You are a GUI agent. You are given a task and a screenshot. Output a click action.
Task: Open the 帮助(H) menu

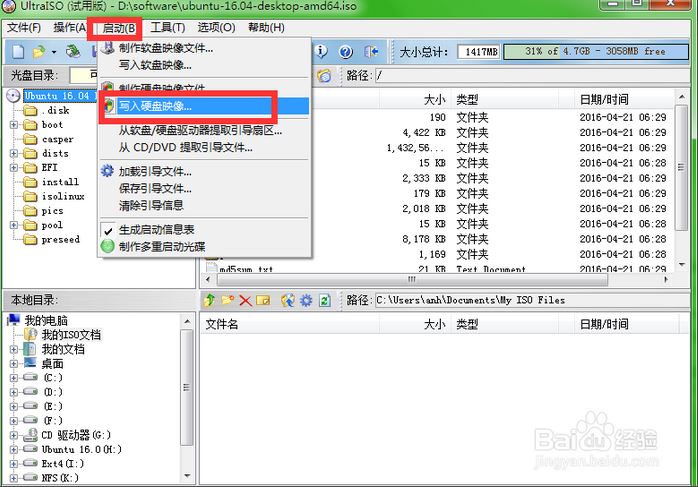(x=266, y=28)
